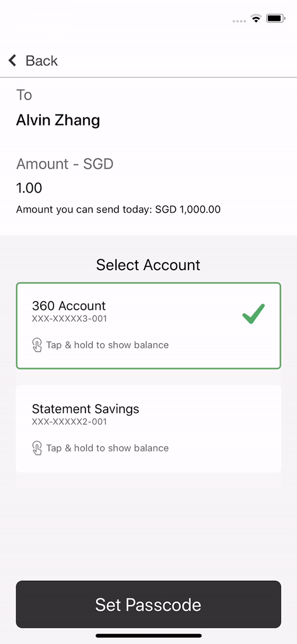Select the 360 Account card

coord(148,325)
